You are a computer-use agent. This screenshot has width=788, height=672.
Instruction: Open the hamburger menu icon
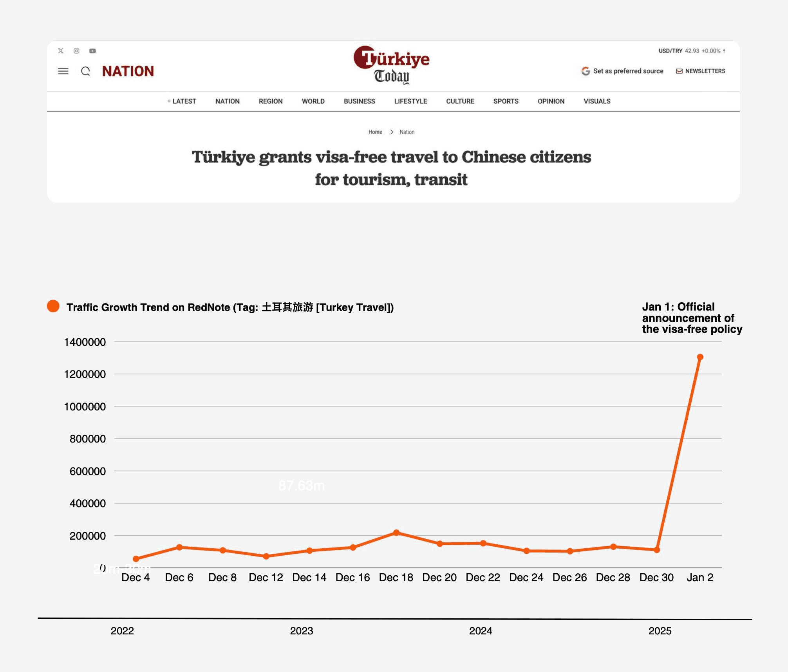pyautogui.click(x=63, y=71)
